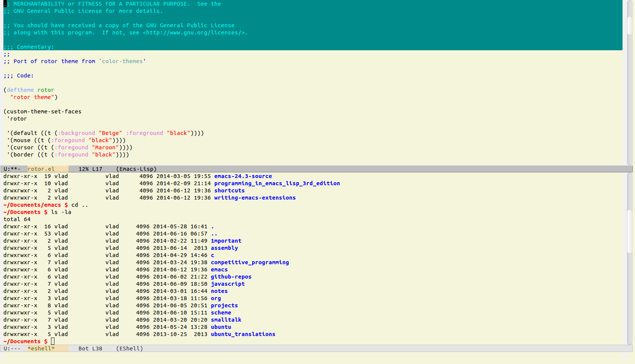
Task: Click the U:--- status indicator of eshell
Action: coord(12,349)
